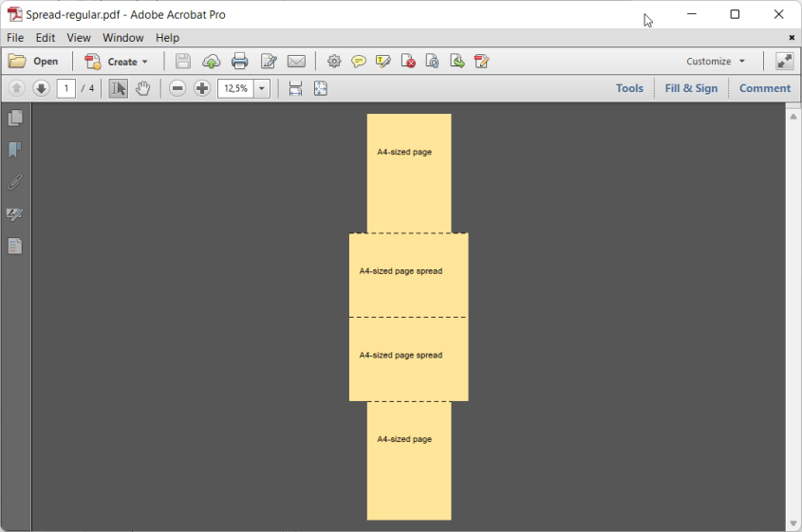
Task: Click the lined document icon in sidebar
Action: click(x=15, y=246)
